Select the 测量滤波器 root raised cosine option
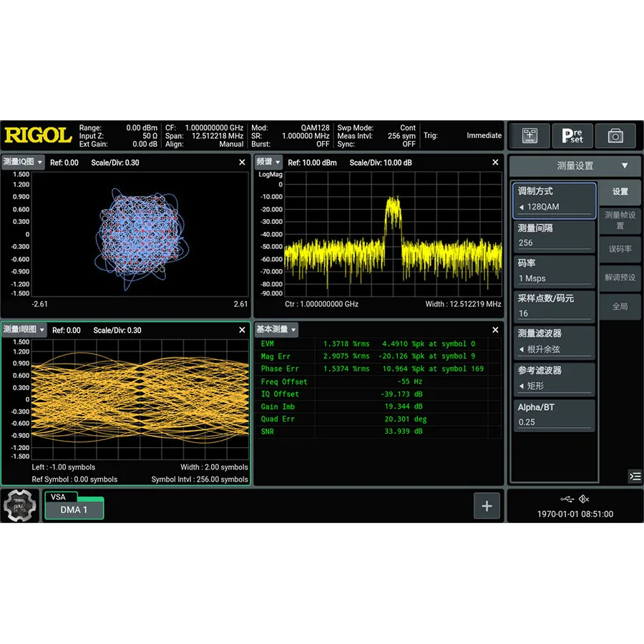 point(553,341)
